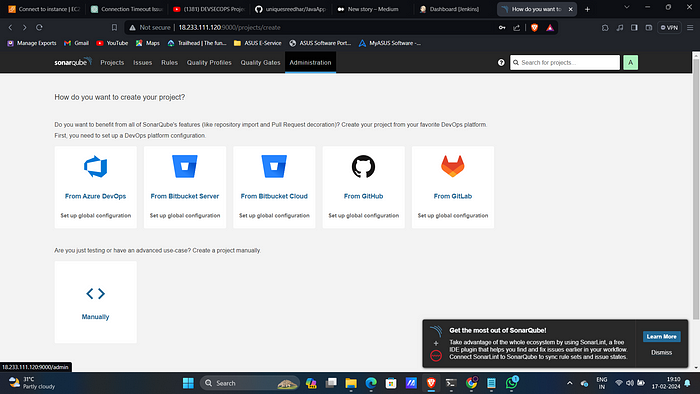Screen dimensions: 700x394
Task: Reload the page with refresh icon
Action: (39, 27)
